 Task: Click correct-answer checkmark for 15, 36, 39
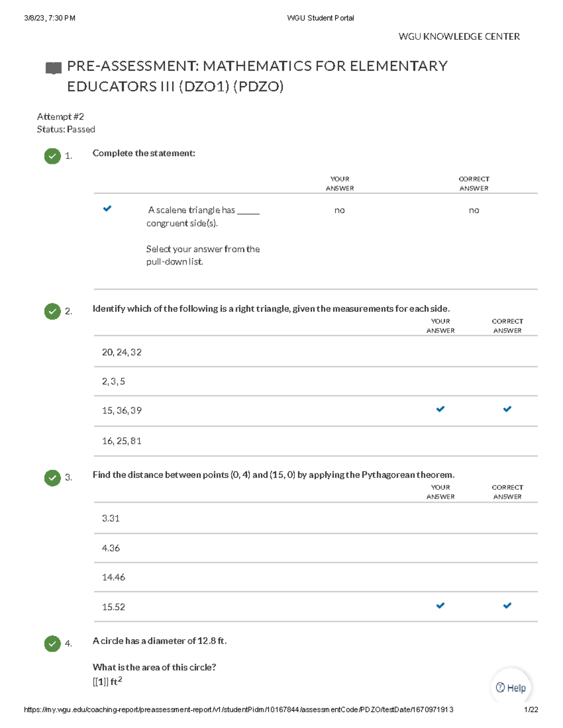[507, 409]
